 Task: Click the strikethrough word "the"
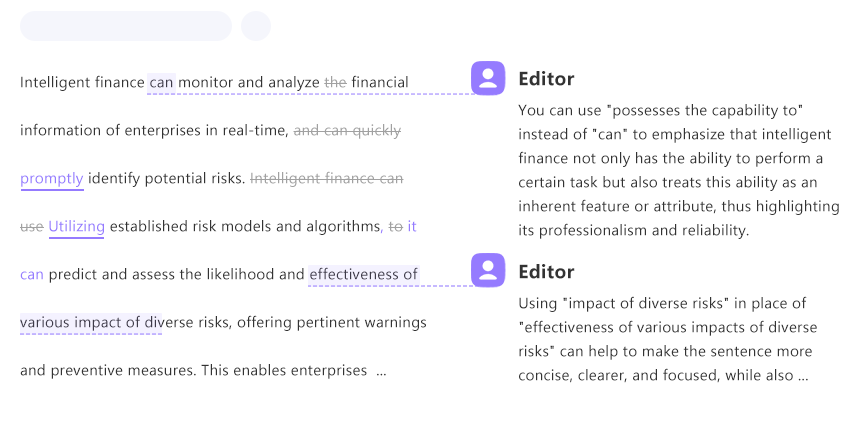coord(335,82)
